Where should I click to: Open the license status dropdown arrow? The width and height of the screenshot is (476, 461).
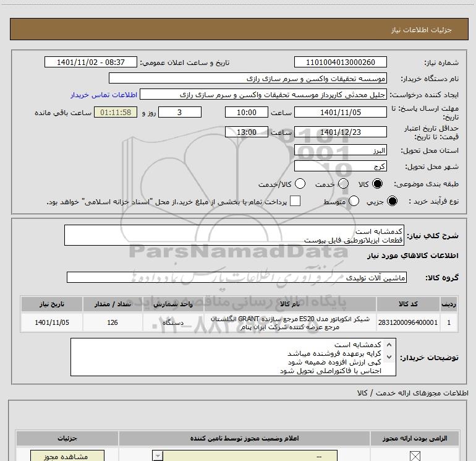pos(158,456)
